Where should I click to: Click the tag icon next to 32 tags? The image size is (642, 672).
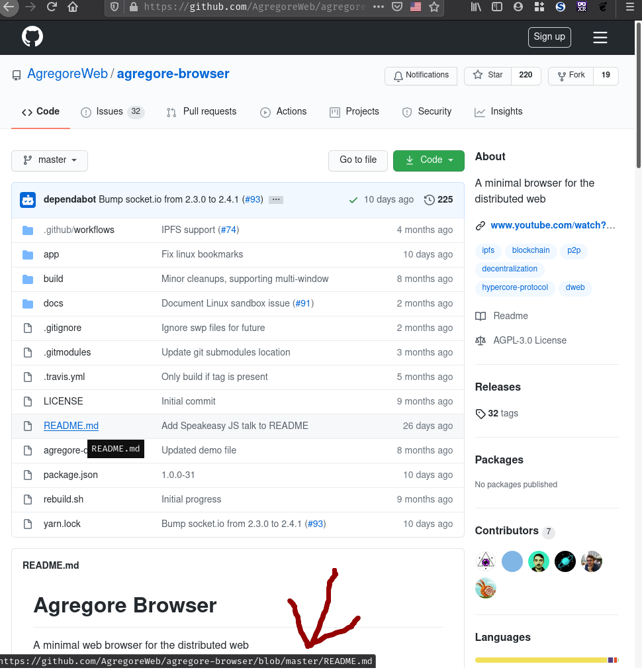click(480, 413)
